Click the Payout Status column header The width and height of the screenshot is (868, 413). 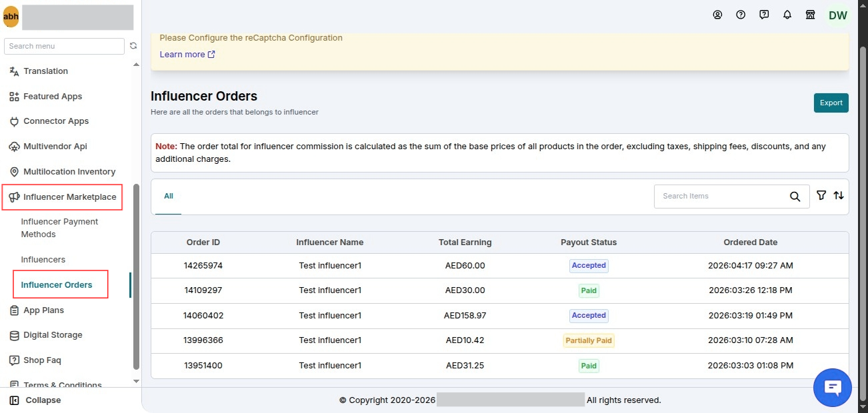pos(589,242)
